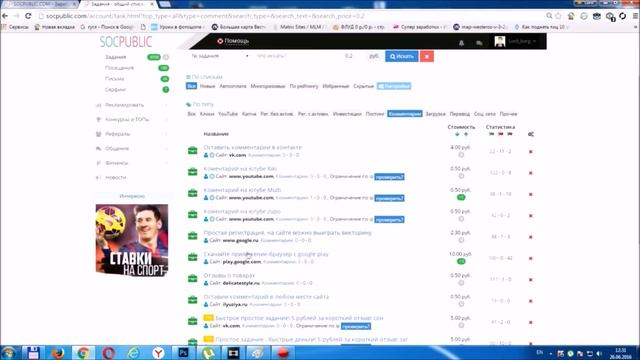This screenshot has height=360, width=640.
Task: Open Yandex browser from the taskbar
Action: tap(158, 352)
